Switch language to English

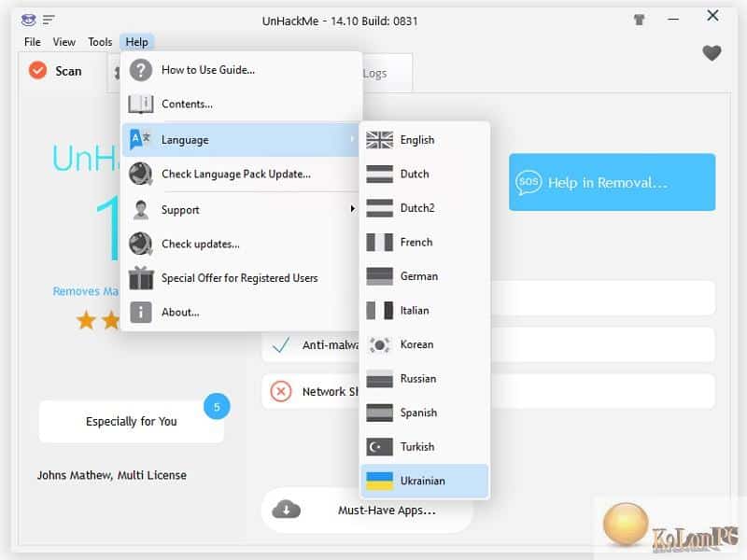425,140
